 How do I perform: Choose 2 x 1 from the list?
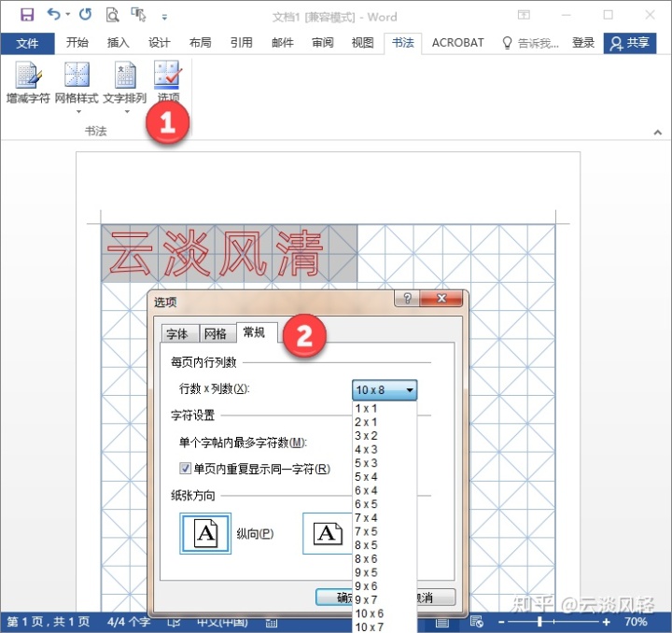(x=384, y=422)
